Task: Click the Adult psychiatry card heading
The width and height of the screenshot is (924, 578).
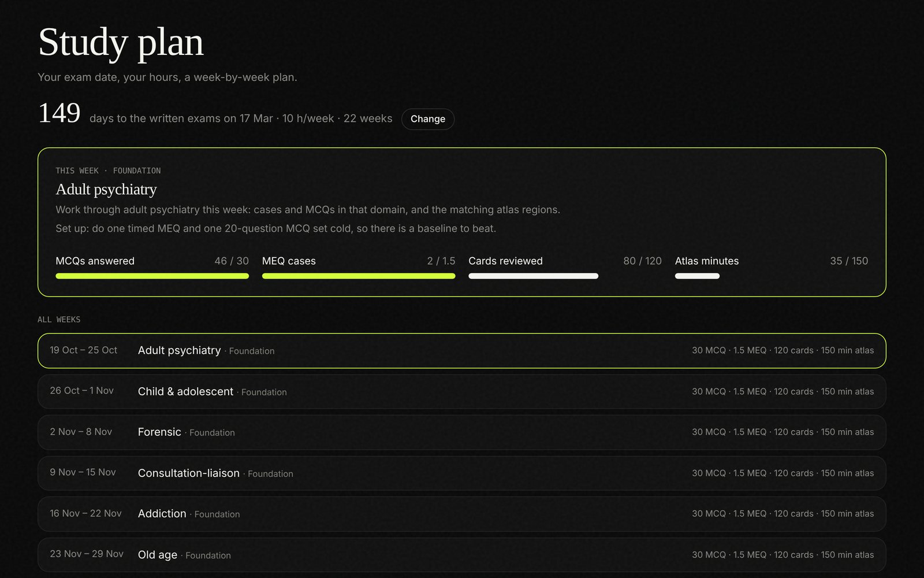Action: tap(106, 190)
